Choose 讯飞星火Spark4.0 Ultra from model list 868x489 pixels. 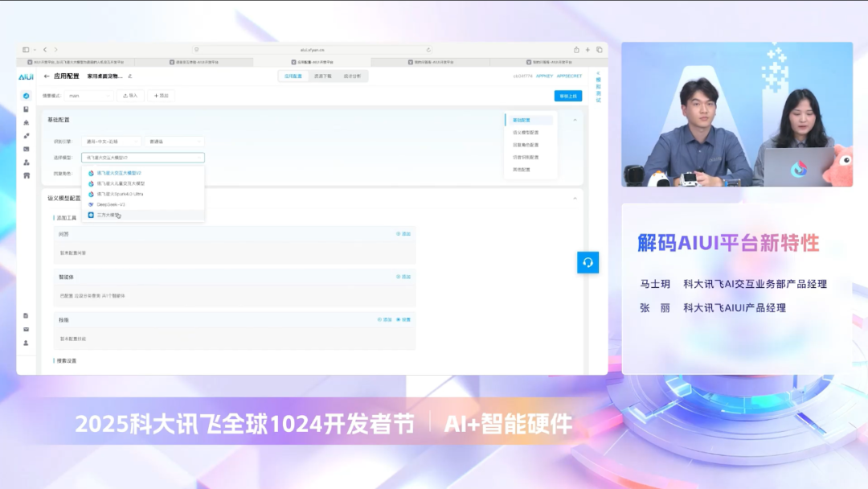tap(143, 194)
